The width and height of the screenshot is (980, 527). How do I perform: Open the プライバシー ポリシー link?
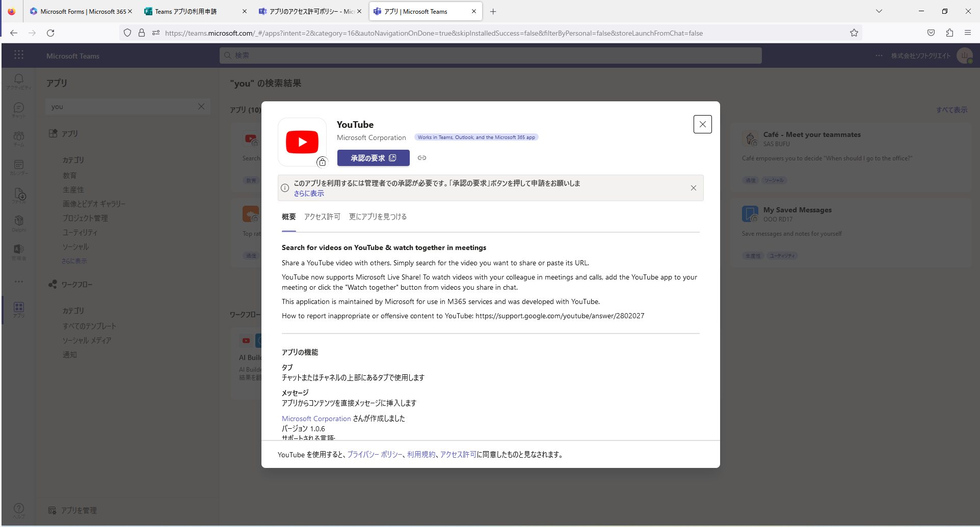point(375,455)
